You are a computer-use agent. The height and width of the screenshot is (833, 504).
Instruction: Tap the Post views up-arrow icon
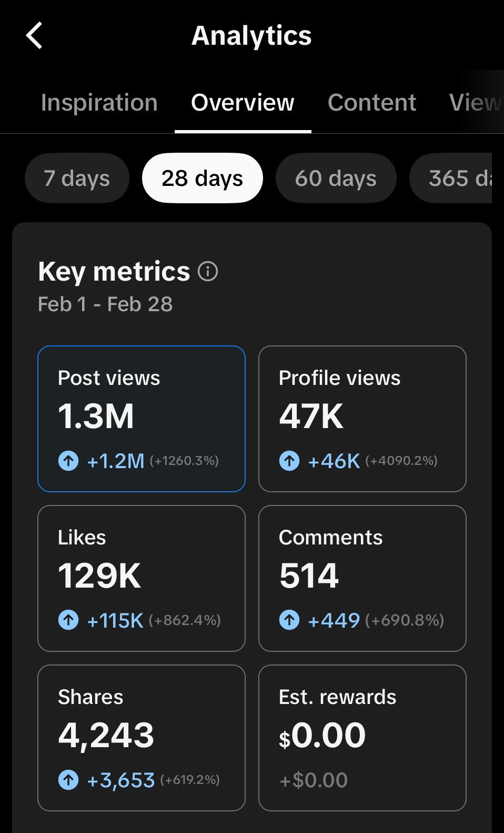coord(68,461)
